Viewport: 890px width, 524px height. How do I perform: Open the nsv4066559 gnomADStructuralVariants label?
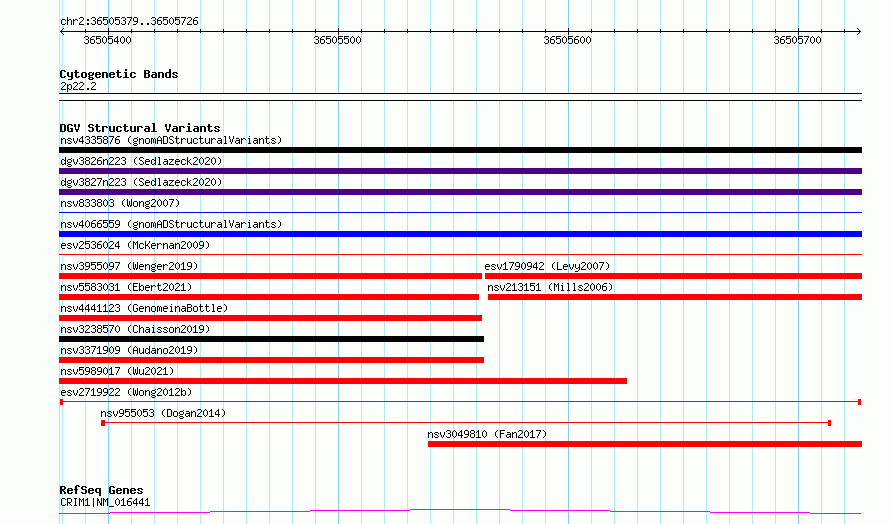coord(171,224)
